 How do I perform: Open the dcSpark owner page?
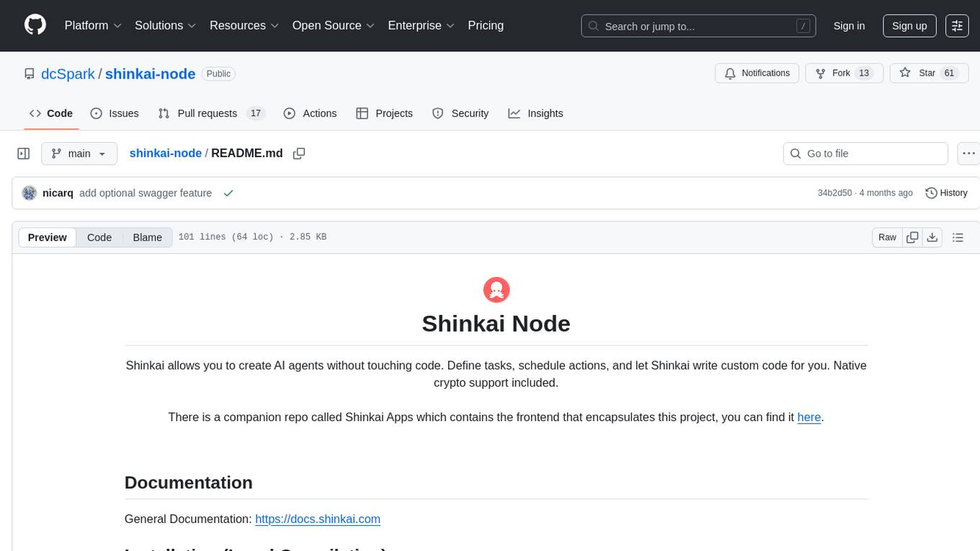[68, 74]
